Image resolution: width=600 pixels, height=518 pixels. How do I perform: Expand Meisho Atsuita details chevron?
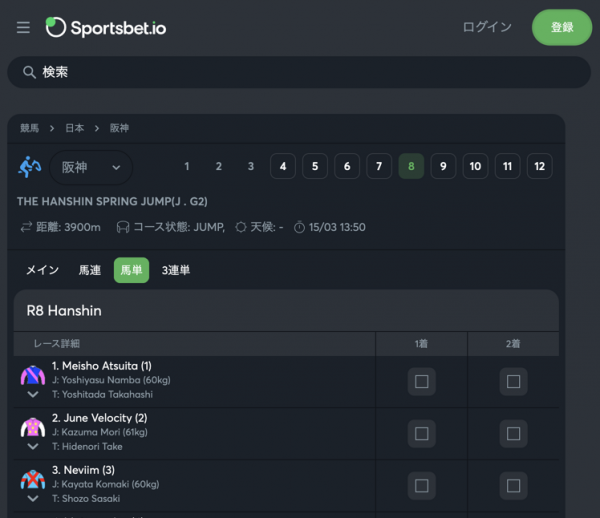coord(33,394)
